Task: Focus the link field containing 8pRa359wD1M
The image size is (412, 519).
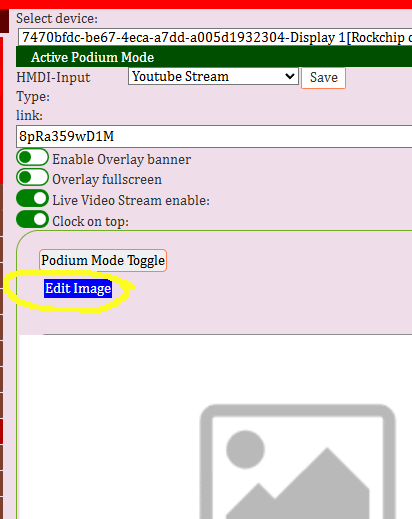Action: coord(214,136)
